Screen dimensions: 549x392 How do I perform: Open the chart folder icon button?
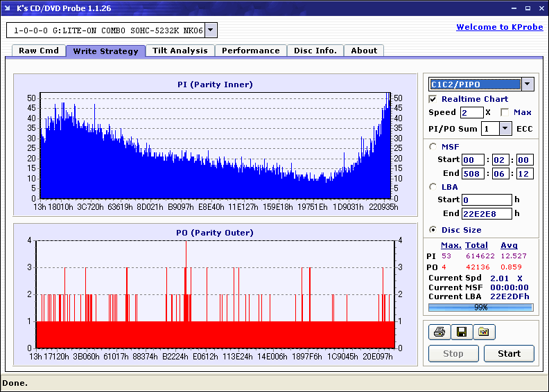484,332
